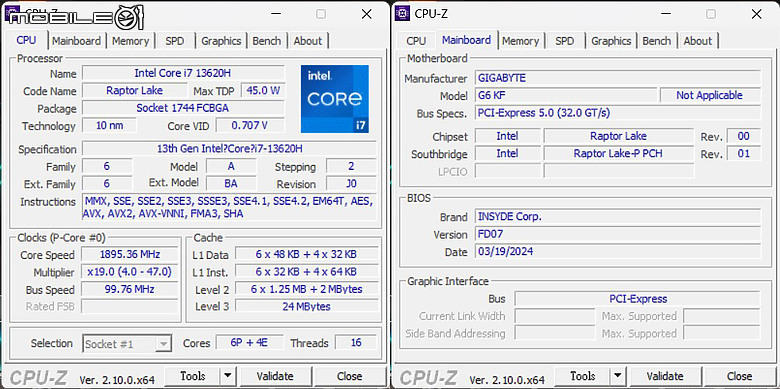Click the Intel Core i7 logo badge
The width and height of the screenshot is (780, 389).
coord(335,99)
